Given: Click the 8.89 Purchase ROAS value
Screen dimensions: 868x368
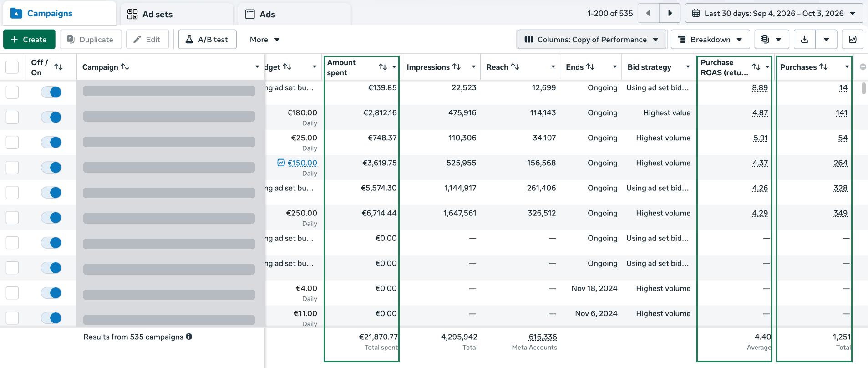Looking at the screenshot, I should tap(760, 87).
